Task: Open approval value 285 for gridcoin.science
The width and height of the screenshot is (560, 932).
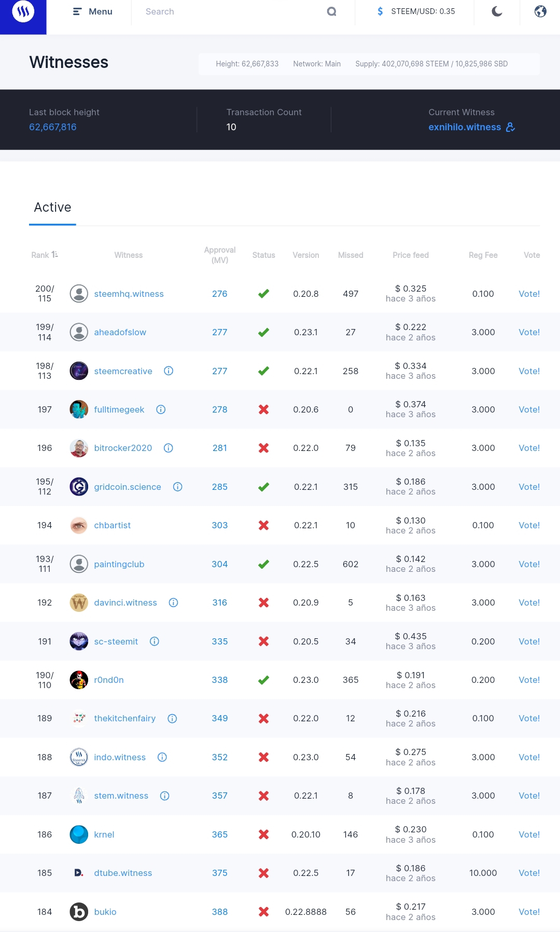Action: tap(220, 487)
